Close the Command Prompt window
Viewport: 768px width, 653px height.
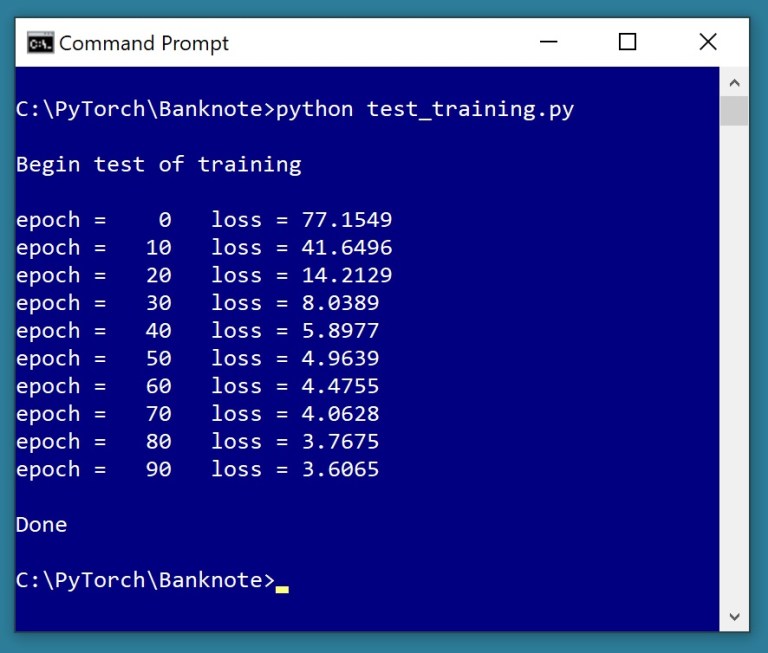coord(708,42)
